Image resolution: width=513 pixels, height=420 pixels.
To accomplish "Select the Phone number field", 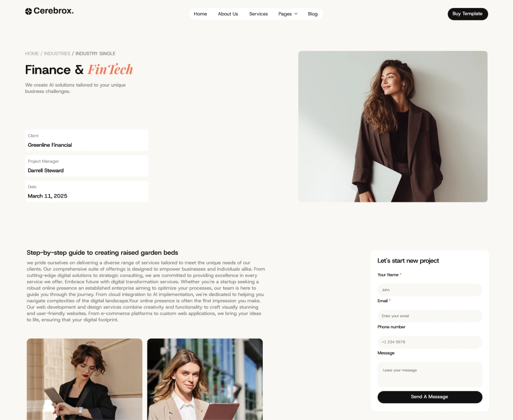I will [429, 342].
